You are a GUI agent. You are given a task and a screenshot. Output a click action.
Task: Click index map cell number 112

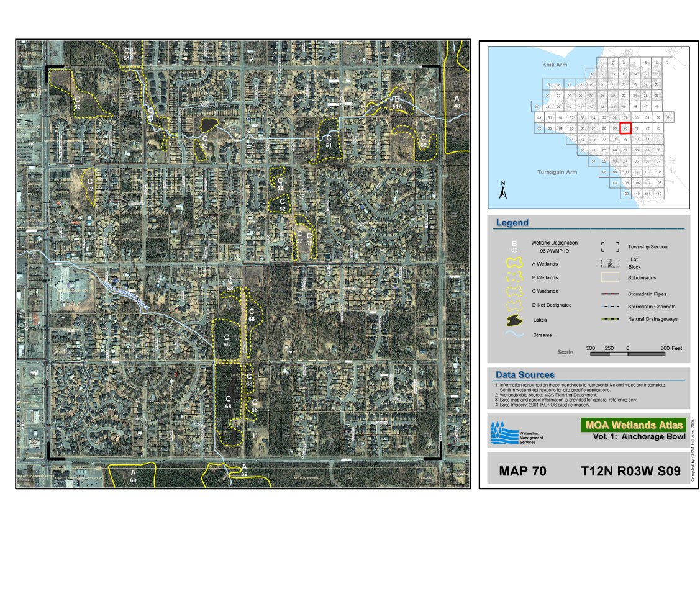[658, 194]
